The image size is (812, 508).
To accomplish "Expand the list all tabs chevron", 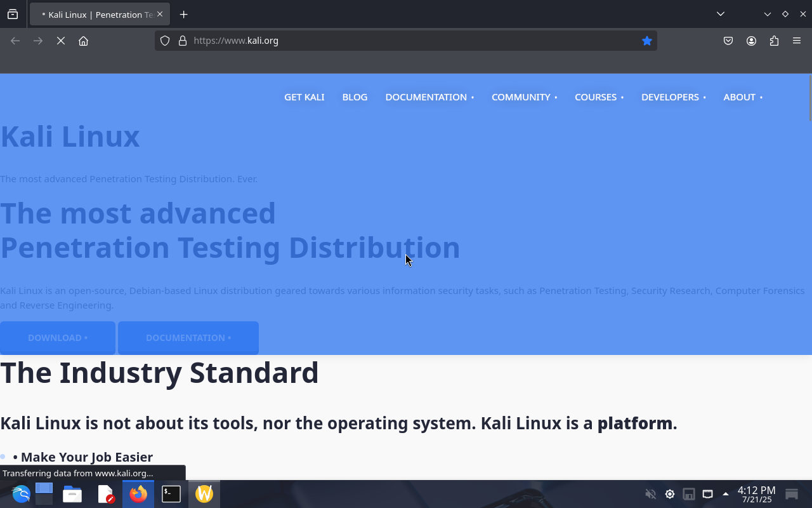I will tap(721, 14).
